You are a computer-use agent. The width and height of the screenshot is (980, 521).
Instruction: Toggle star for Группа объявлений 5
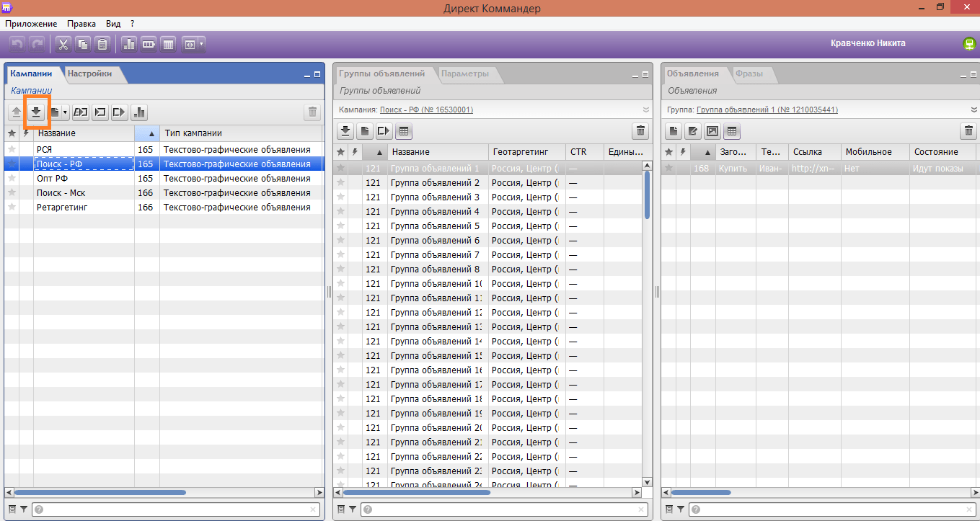pos(341,226)
